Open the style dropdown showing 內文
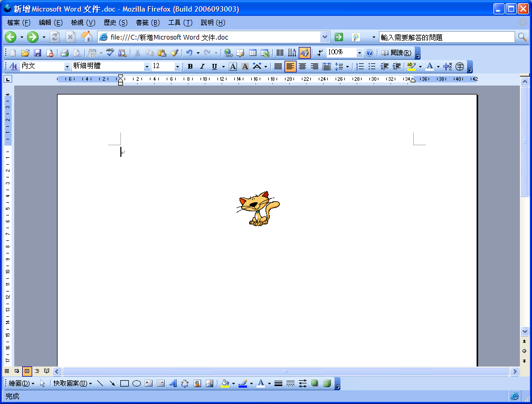Viewport: 532px width, 404px height. point(67,67)
